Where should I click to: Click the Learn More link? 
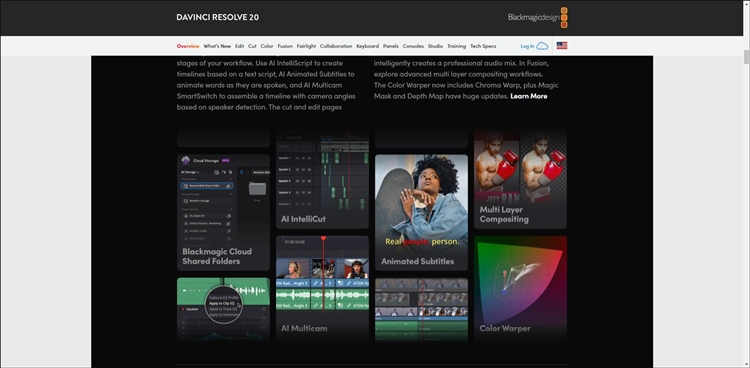click(529, 96)
